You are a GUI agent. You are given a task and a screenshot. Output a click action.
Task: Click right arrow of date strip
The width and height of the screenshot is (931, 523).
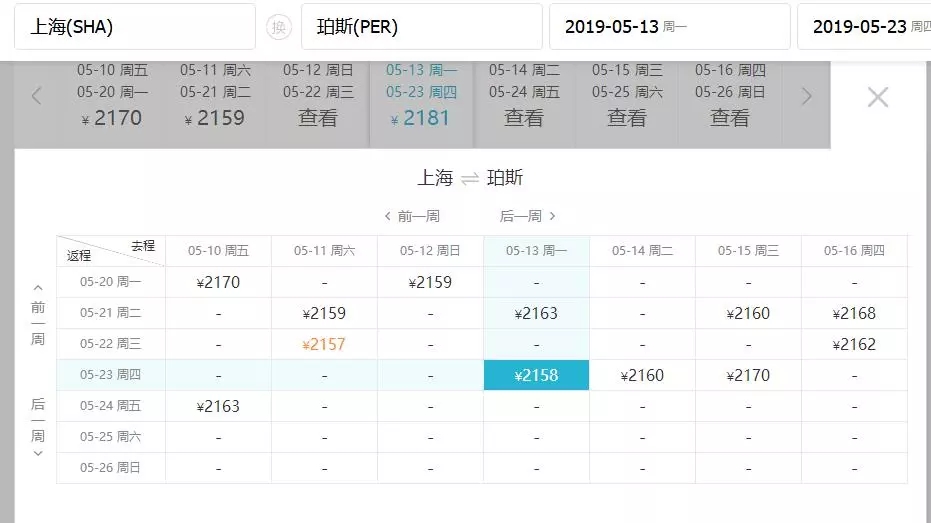pos(806,96)
